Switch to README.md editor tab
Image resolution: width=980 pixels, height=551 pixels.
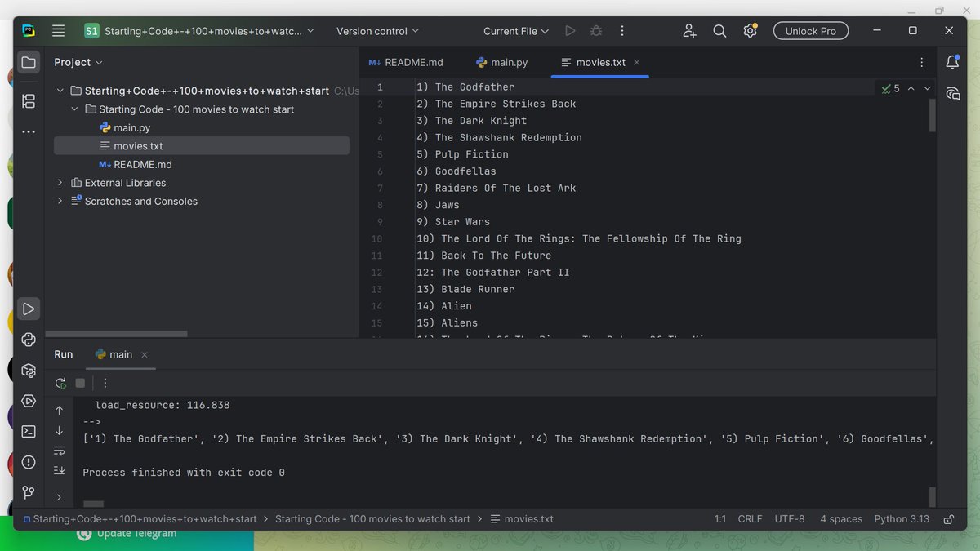point(406,62)
